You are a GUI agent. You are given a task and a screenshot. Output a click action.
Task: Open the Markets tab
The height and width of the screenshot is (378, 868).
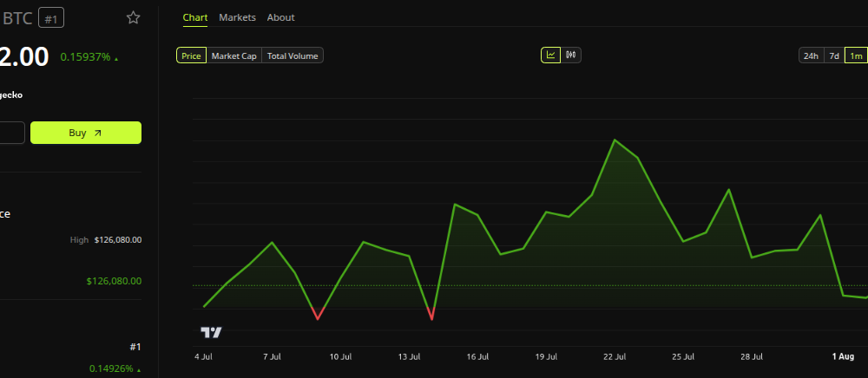pos(238,17)
